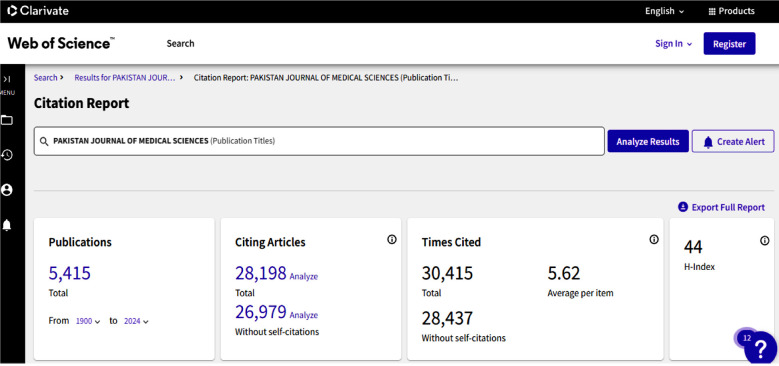Image resolution: width=779 pixels, height=366 pixels.
Task: Expand the sidebar menu toggle icon
Action: tap(7, 79)
